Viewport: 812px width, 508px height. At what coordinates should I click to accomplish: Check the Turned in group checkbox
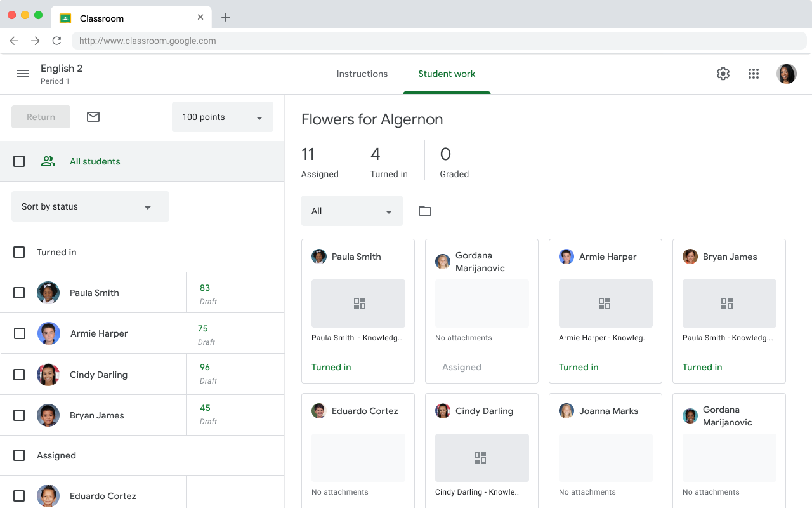19,252
